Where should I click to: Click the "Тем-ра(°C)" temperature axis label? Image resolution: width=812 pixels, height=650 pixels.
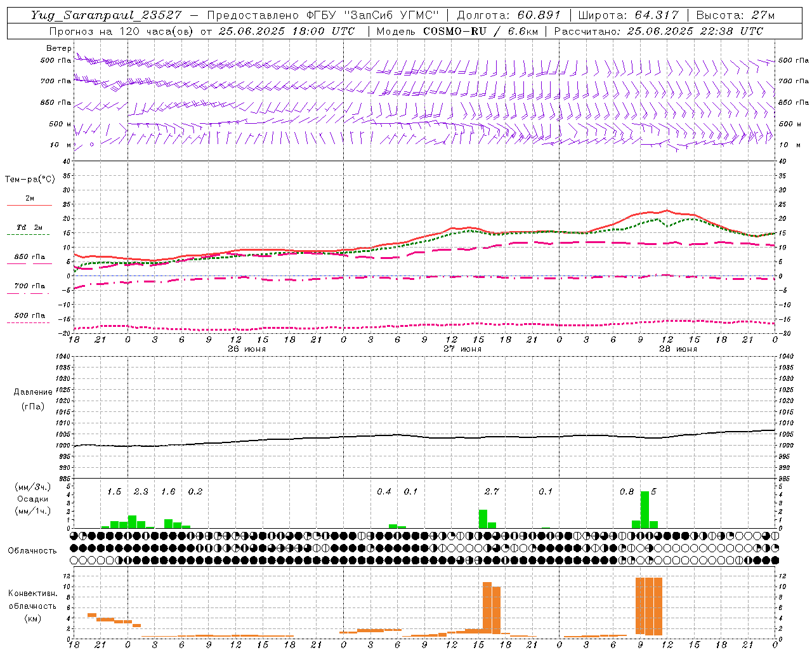[30, 179]
